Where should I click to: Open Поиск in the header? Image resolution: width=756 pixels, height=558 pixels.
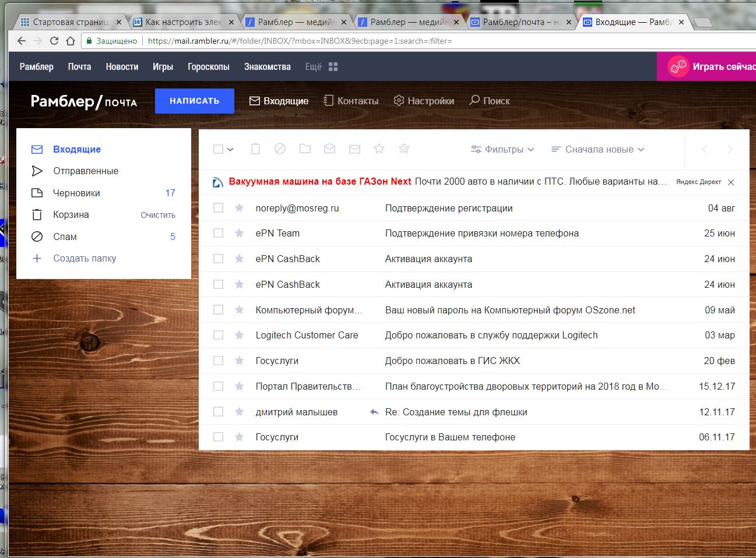point(490,101)
